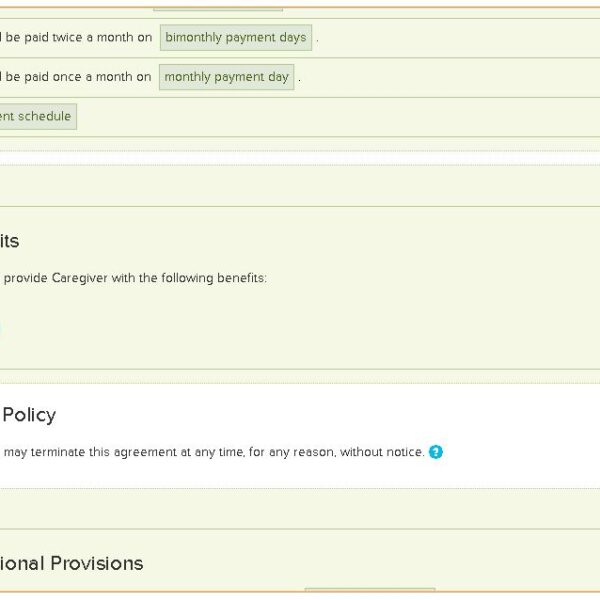
Task: Click empty green area below the benefits sentence
Action: (300, 330)
